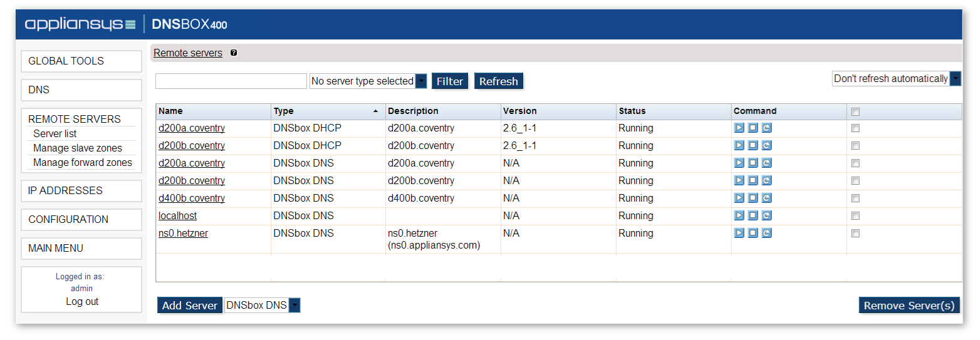Check the localhost row checkbox
The image size is (980, 340).
(x=855, y=215)
